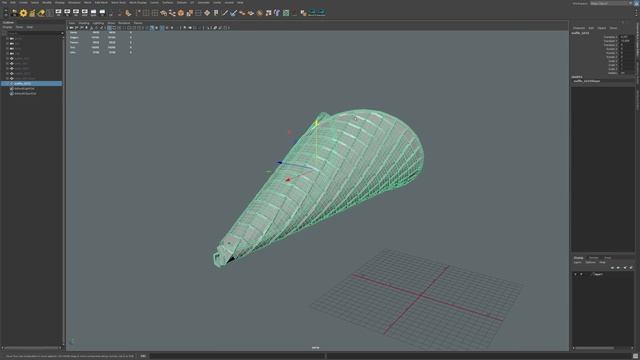The width and height of the screenshot is (640, 360).
Task: Click the green grid shelf icon
Action: point(286,13)
